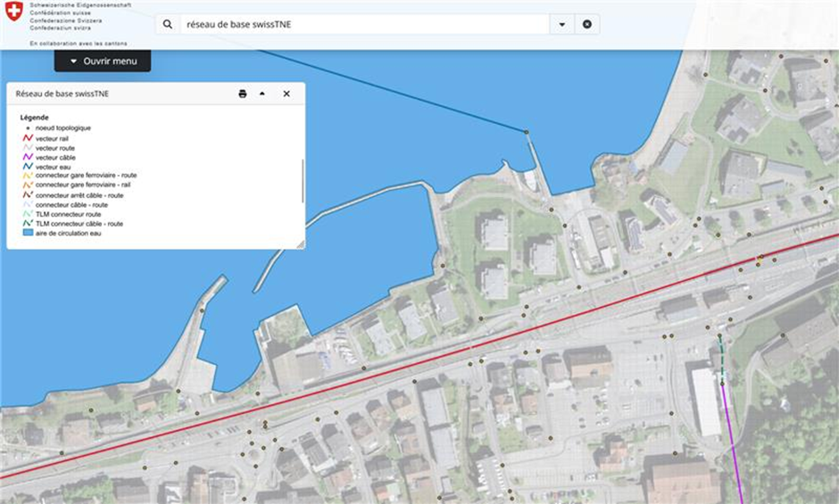Click the noeud topologique legend dot
This screenshot has height=504, width=839.
[x=28, y=128]
